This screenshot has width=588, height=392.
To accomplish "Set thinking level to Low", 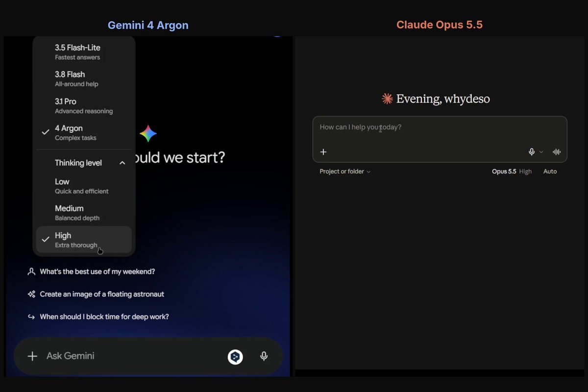I will (84, 186).
